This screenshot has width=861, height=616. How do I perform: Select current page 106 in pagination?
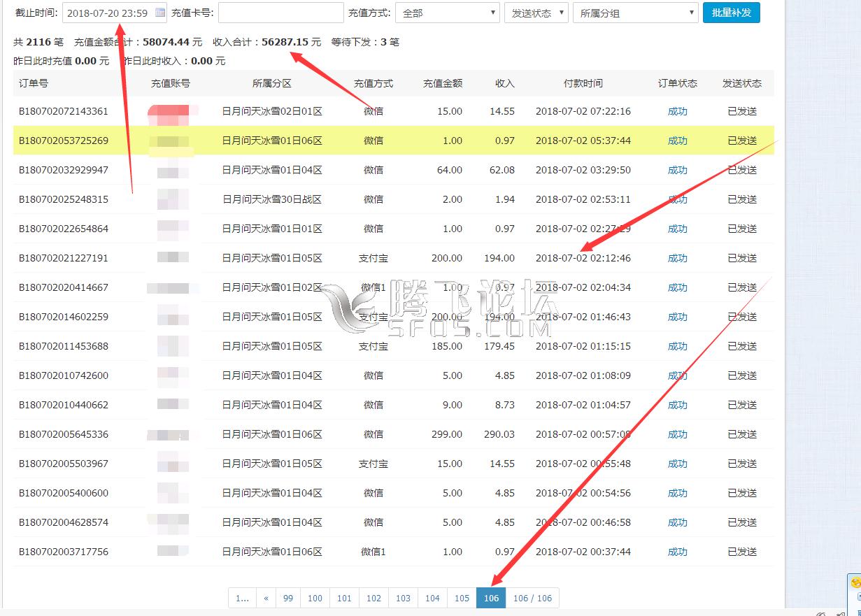point(491,598)
